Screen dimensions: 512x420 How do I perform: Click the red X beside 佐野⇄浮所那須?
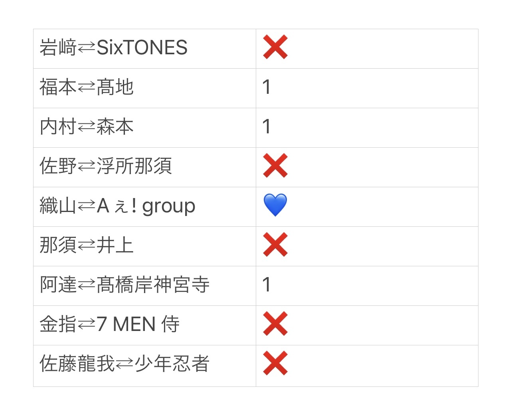(275, 166)
